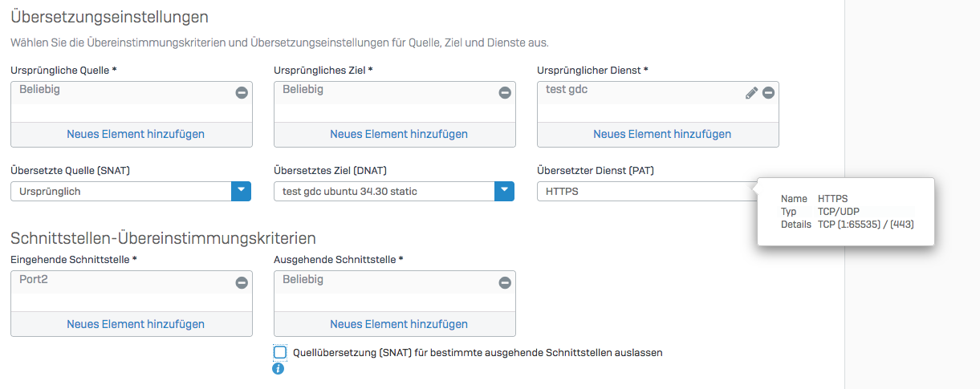Add new element to Ausgehende Schnittstelle
Viewport: 980px width, 389px height.
point(399,324)
